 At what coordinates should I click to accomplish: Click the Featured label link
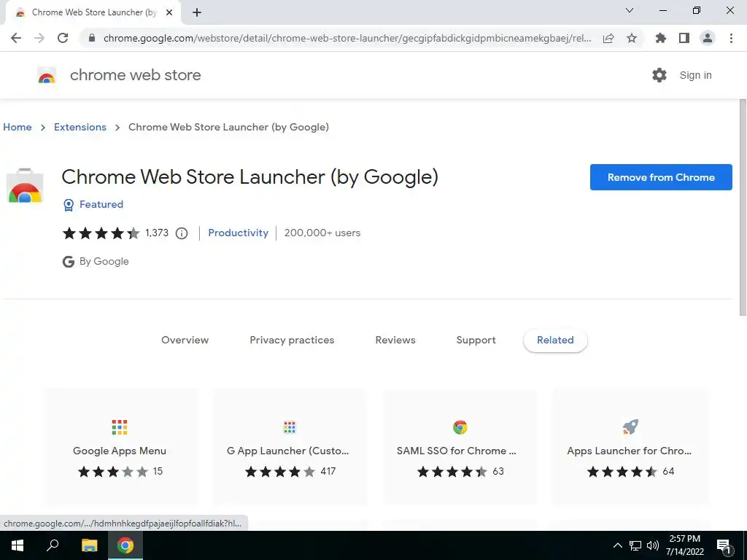[x=101, y=204]
